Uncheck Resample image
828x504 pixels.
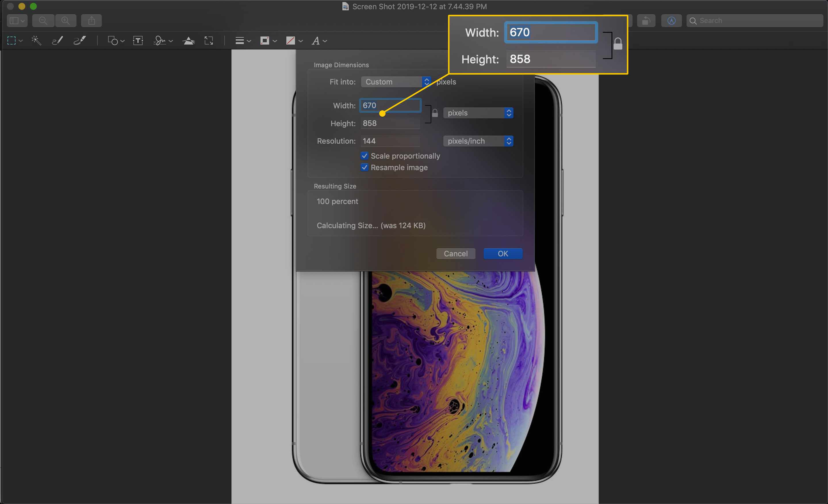365,167
